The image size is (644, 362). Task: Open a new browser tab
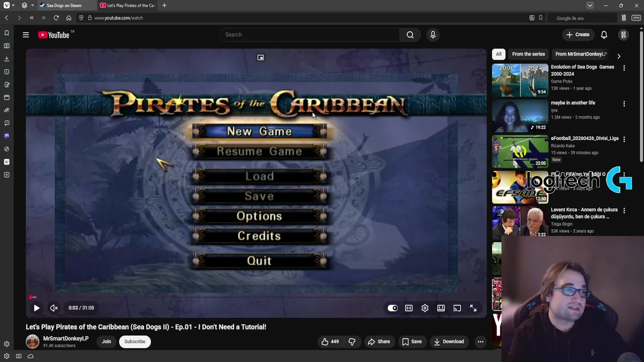click(164, 5)
